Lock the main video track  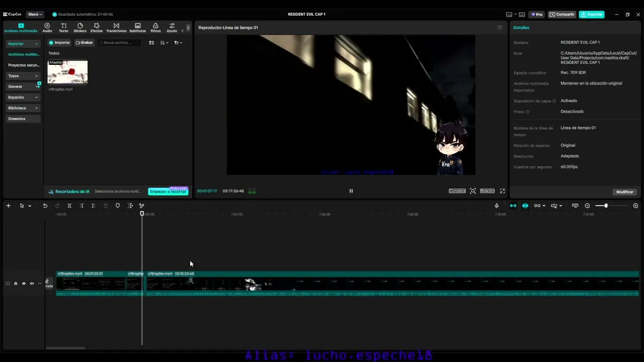point(16,284)
